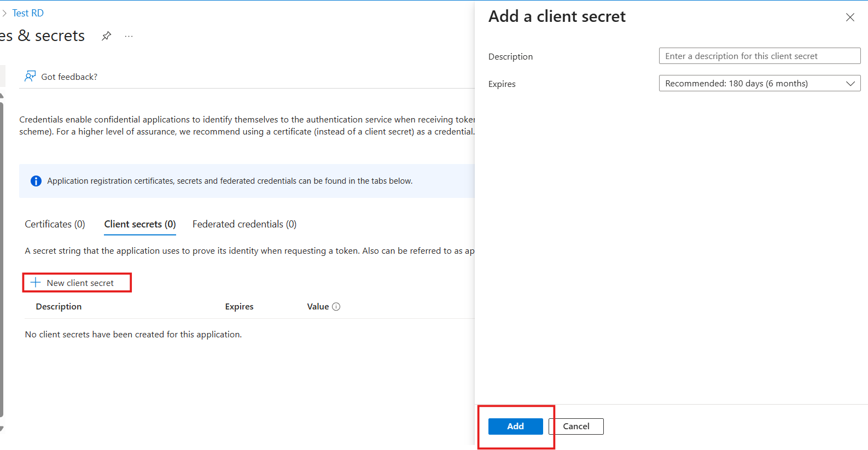868x450 pixels.
Task: Close the Add a client secret panel
Action: point(850,17)
